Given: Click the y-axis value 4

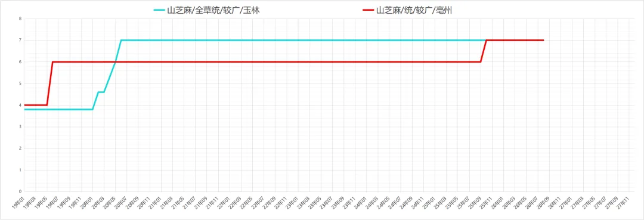Looking at the screenshot, I should 20,105.
